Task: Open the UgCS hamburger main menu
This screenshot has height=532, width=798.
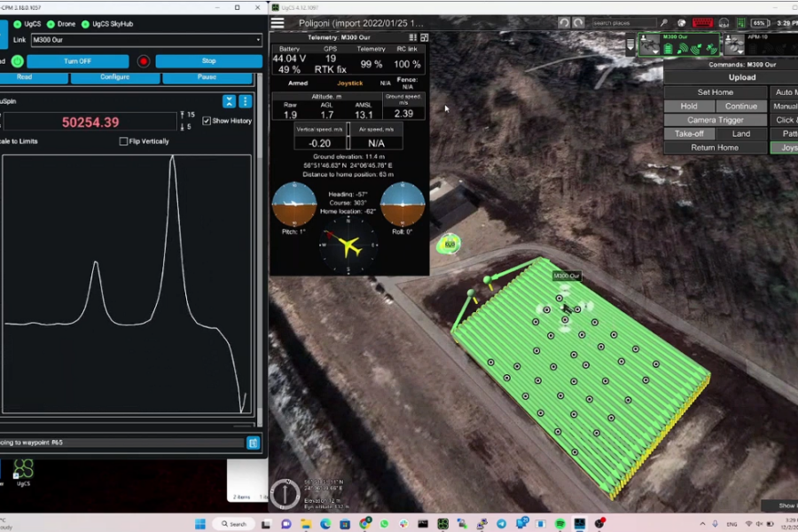Action: (x=278, y=23)
